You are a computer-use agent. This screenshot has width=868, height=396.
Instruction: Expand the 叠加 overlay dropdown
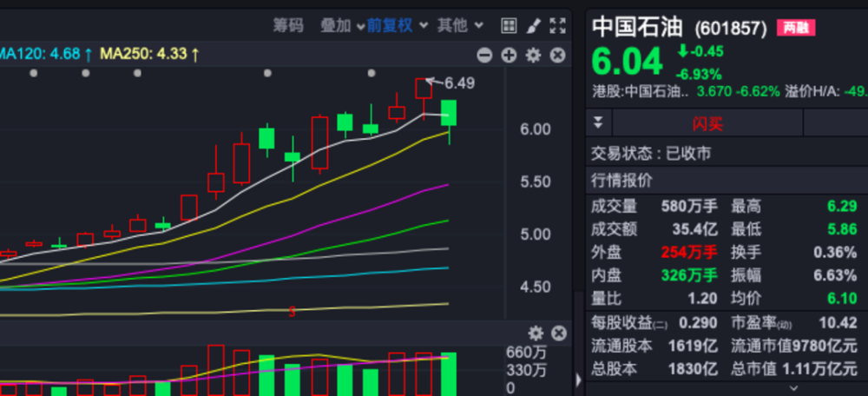[343, 25]
